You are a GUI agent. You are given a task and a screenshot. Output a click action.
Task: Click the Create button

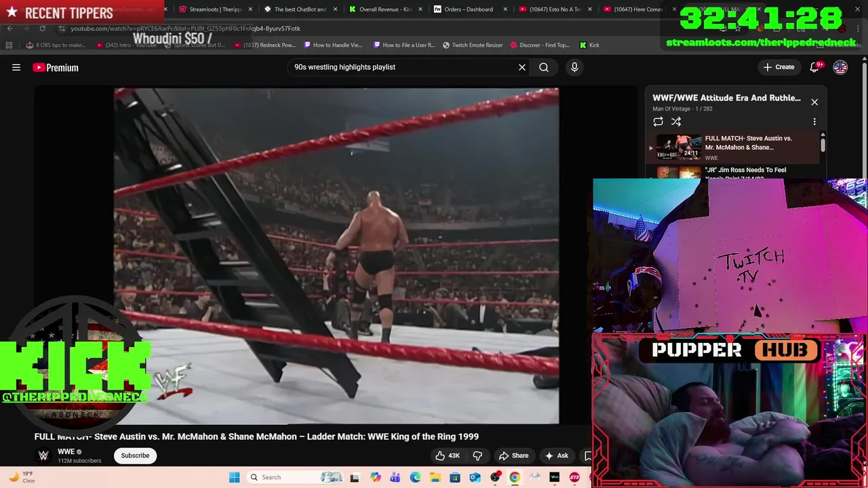tap(778, 67)
